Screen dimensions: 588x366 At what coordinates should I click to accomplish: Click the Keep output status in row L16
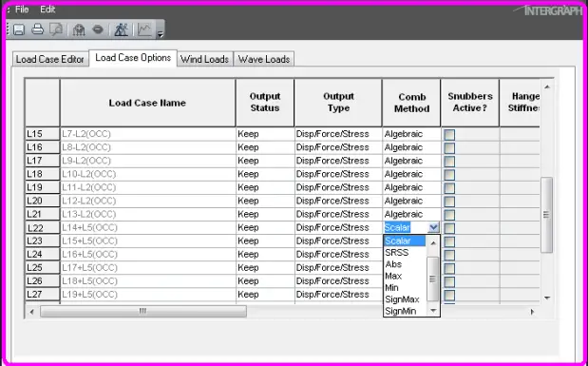[x=248, y=147]
